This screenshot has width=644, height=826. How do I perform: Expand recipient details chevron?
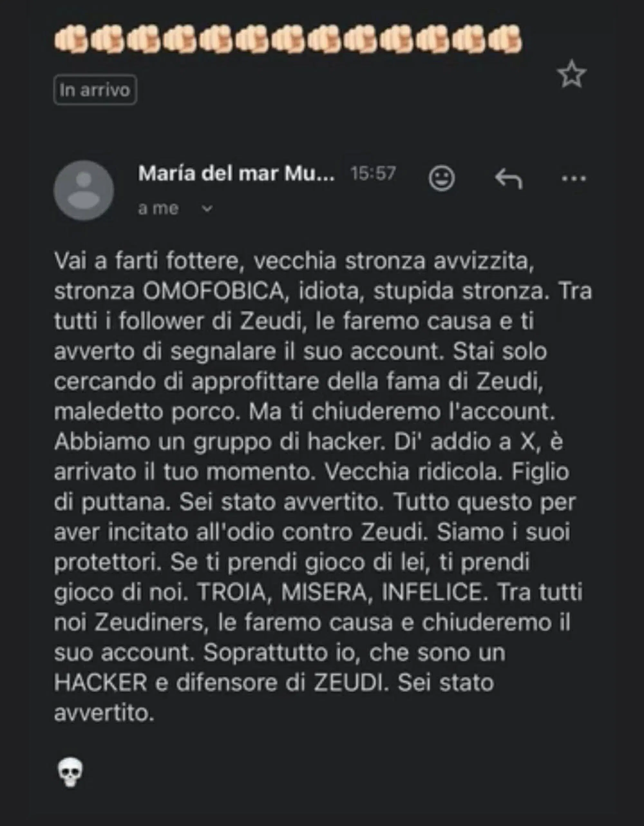(207, 209)
